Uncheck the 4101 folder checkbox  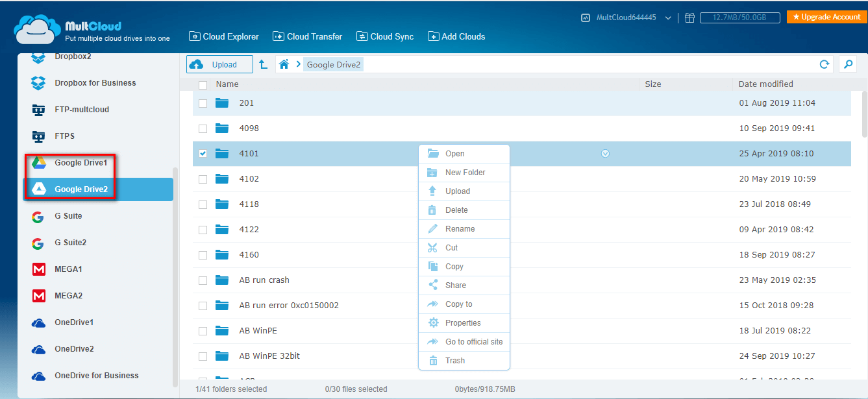click(x=203, y=154)
